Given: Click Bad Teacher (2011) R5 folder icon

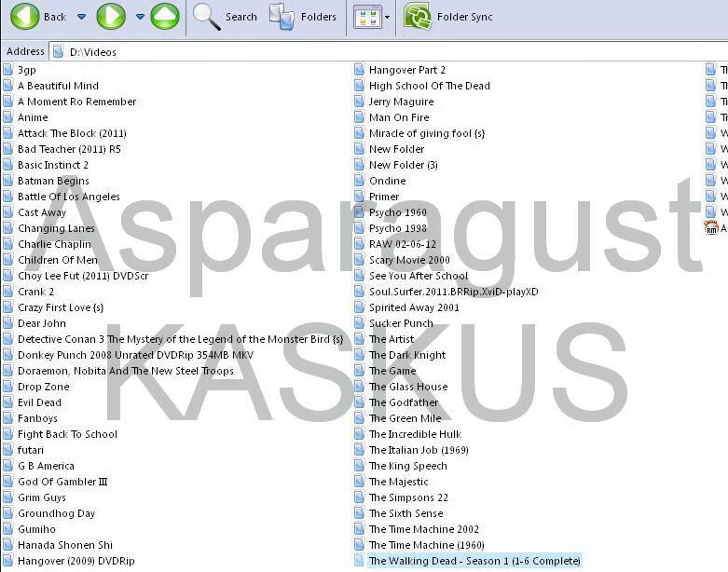Looking at the screenshot, I should click(7, 149).
